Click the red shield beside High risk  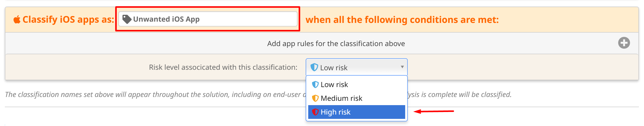tap(315, 112)
